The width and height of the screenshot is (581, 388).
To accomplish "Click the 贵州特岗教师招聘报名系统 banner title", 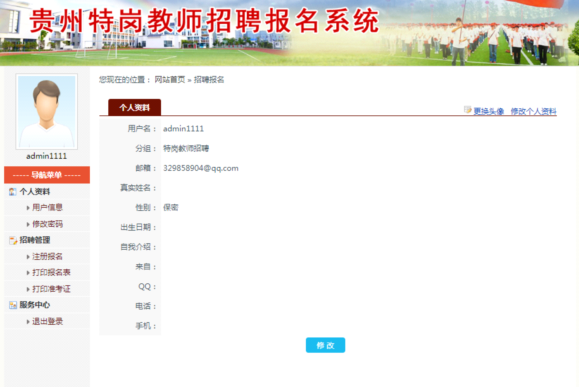I will (204, 21).
